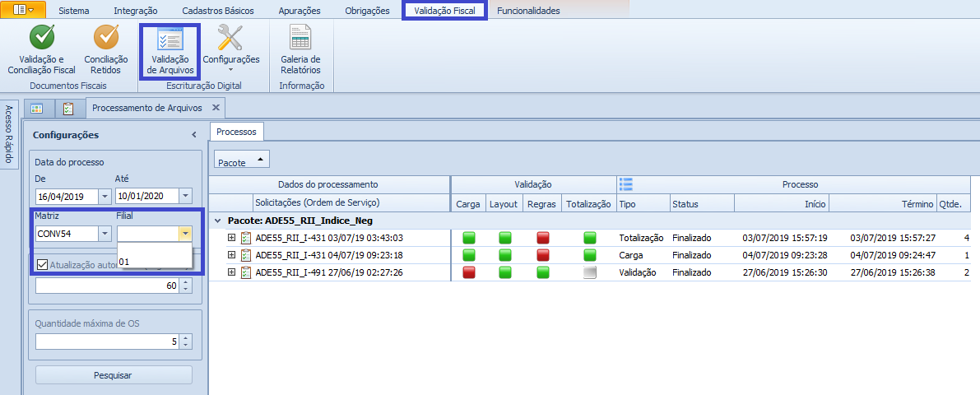Open the Integração ribbon tab

click(x=136, y=11)
